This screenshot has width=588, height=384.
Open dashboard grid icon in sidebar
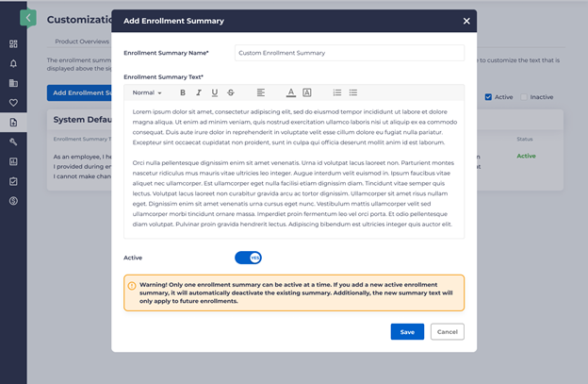point(13,43)
